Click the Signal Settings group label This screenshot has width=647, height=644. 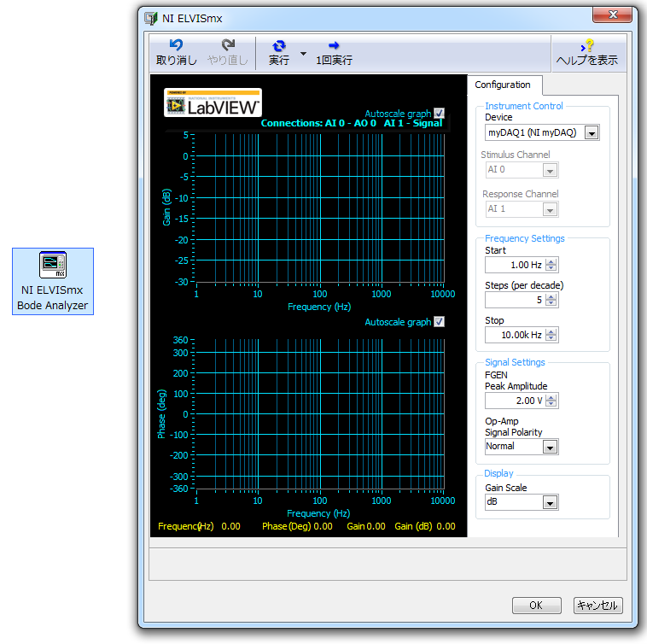[515, 362]
